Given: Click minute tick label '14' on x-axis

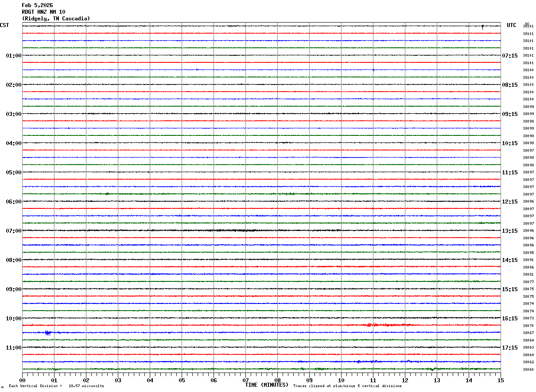Looking at the screenshot, I should tap(469, 380).
